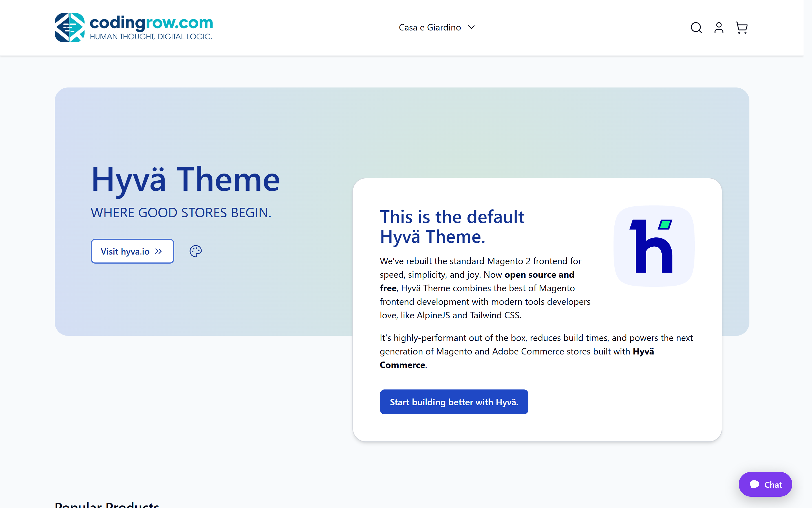This screenshot has height=508, width=812.
Task: Click the Visit hyva.io button
Action: 132,251
